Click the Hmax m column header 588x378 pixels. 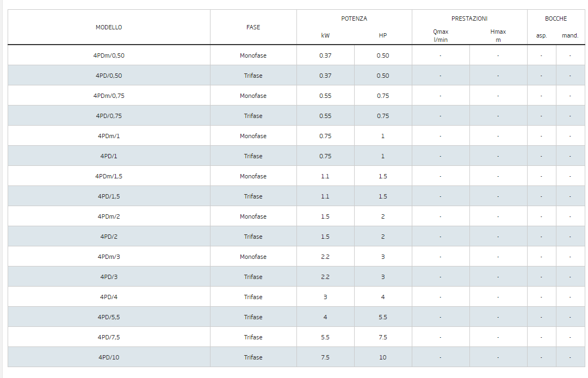pyautogui.click(x=498, y=35)
